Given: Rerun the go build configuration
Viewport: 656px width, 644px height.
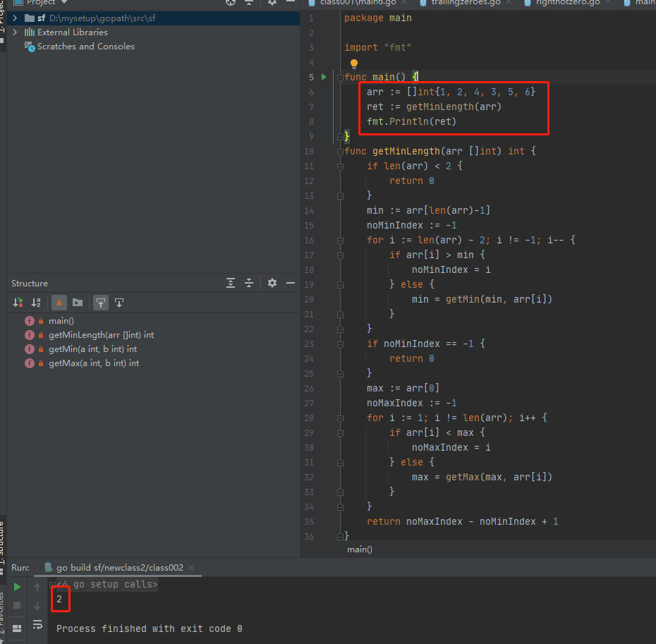Looking at the screenshot, I should (17, 587).
